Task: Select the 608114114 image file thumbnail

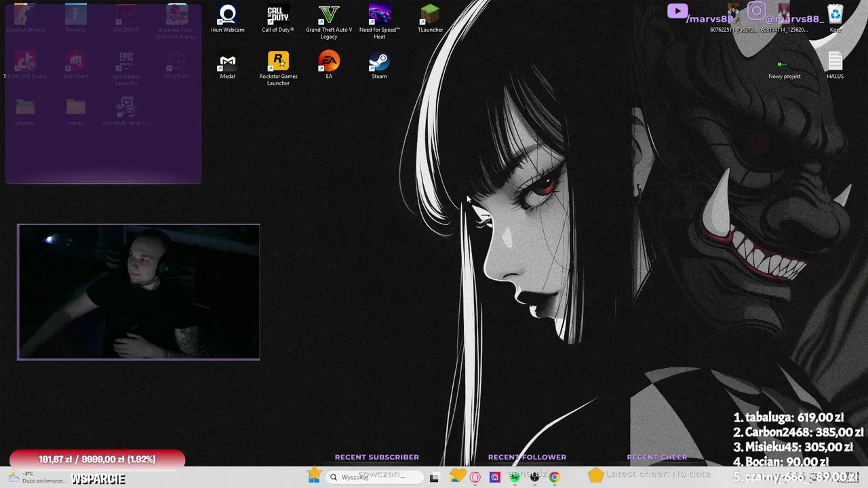Action: (785, 19)
